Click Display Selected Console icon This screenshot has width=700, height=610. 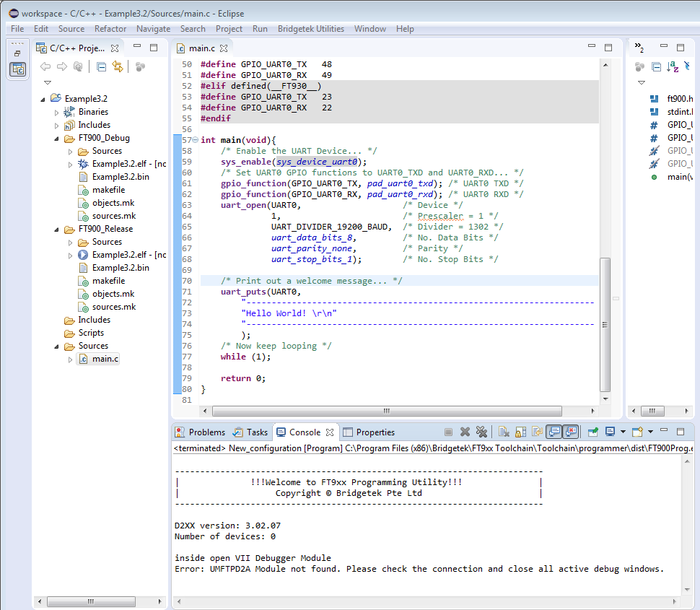coord(610,432)
